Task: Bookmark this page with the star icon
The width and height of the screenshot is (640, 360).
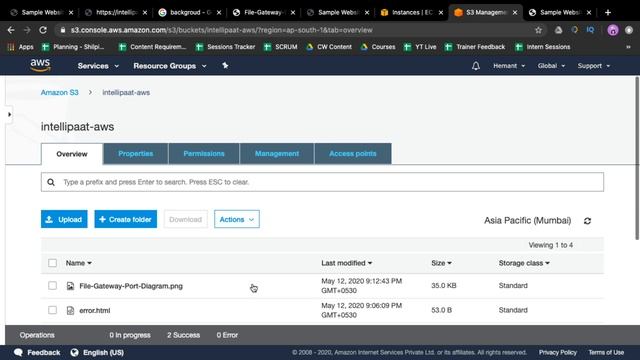Action: [538, 30]
